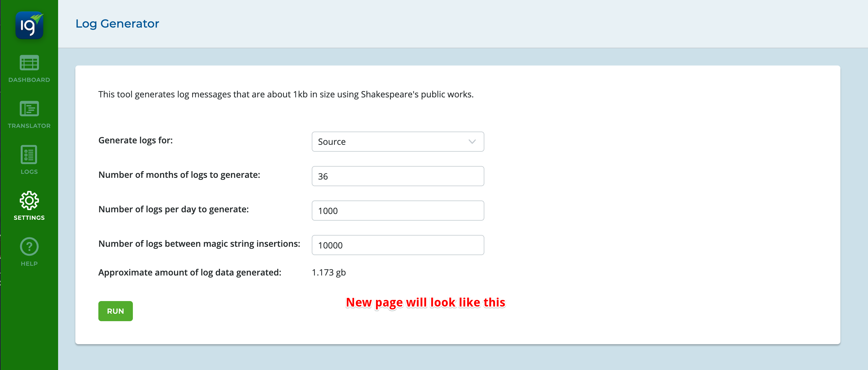Click the SETTINGS sidebar label
868x370 pixels.
click(x=29, y=217)
